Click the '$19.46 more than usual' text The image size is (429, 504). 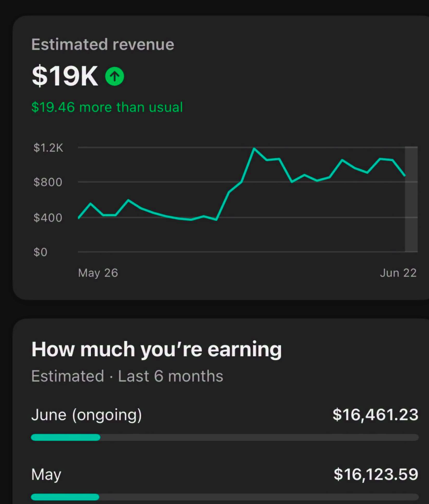pyautogui.click(x=107, y=107)
